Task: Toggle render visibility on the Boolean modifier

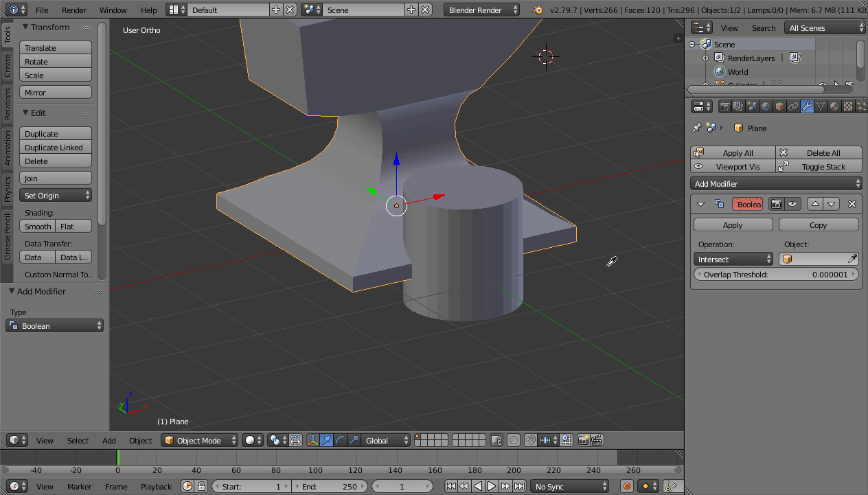Action: pyautogui.click(x=776, y=204)
